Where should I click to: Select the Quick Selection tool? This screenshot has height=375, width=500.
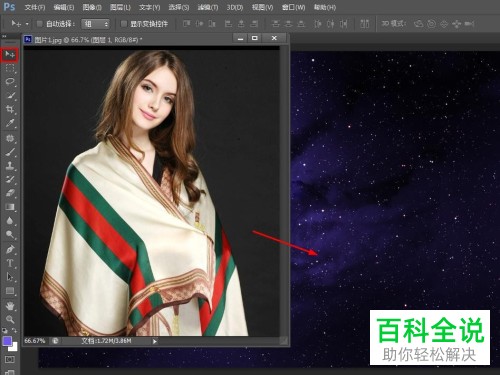pos(10,96)
